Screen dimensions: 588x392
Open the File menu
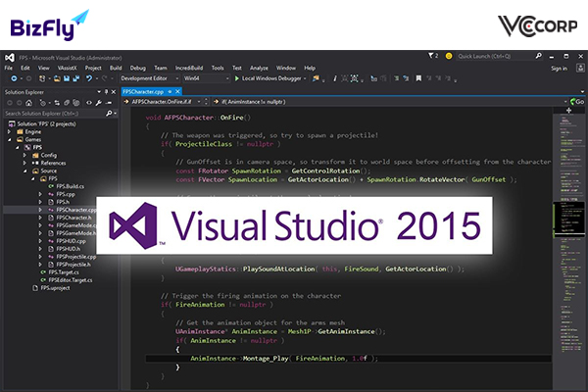[8, 68]
